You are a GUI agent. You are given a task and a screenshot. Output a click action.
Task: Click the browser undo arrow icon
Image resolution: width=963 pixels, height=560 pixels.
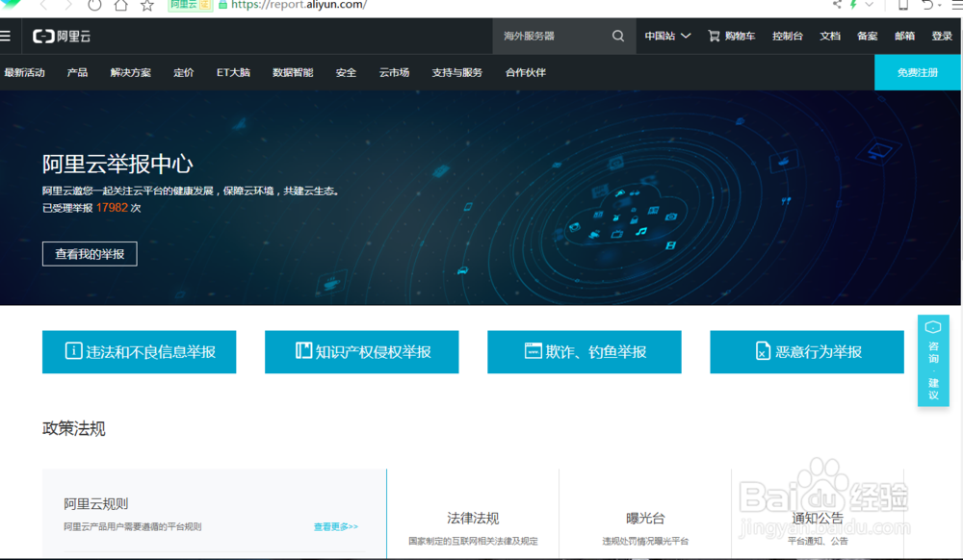[x=927, y=4]
